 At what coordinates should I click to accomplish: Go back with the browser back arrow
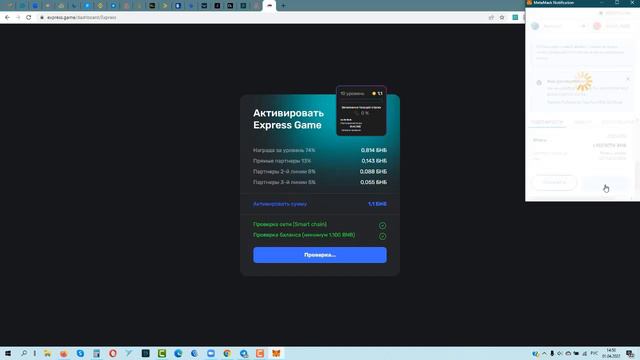(x=7, y=18)
